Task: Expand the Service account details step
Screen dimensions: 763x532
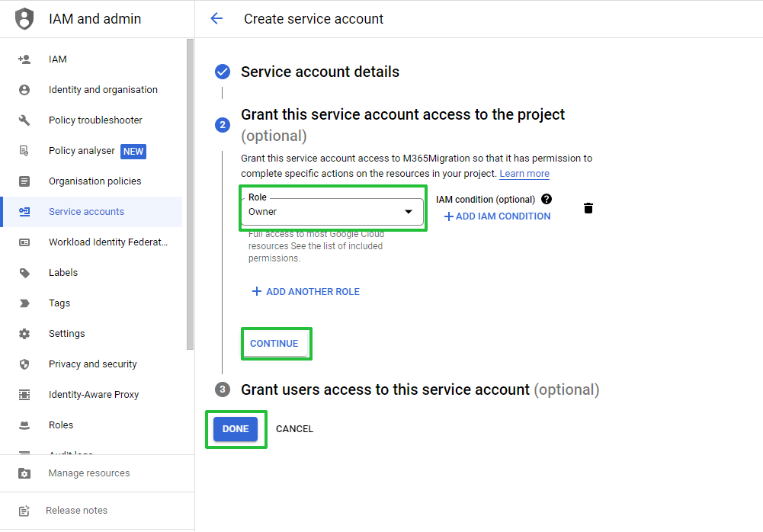Action: [319, 72]
